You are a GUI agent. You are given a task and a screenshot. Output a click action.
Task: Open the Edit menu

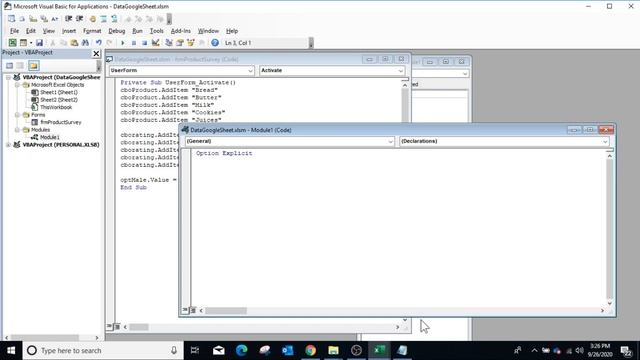click(31, 31)
